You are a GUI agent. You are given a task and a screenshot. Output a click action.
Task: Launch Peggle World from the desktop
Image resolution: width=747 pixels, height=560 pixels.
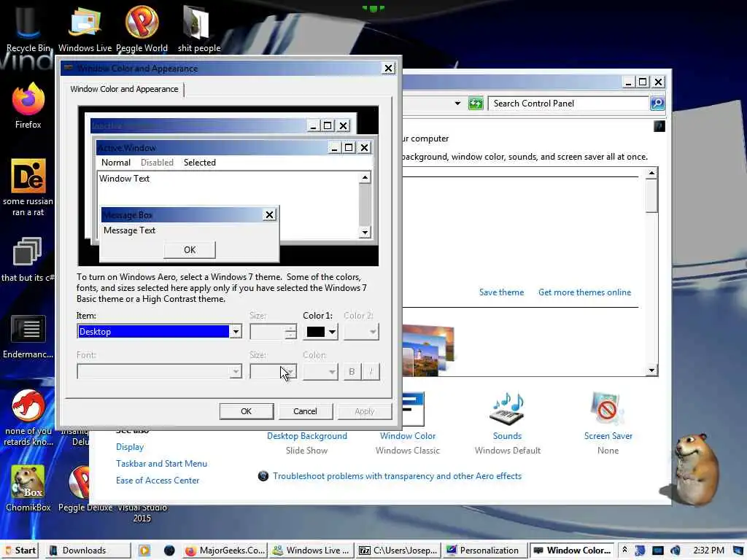[142, 28]
